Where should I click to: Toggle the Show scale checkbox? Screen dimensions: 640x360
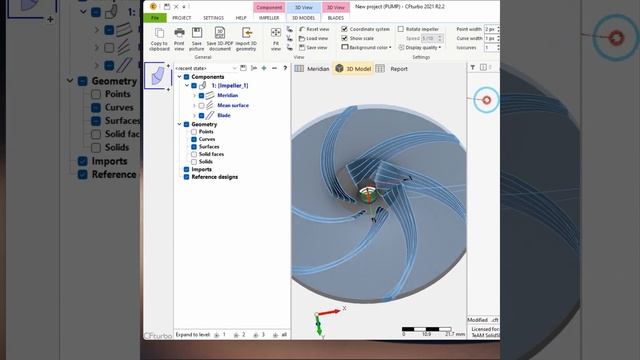pos(344,38)
